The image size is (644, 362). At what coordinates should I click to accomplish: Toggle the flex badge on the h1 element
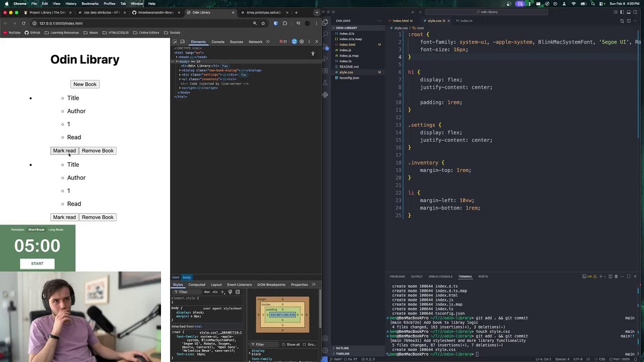(x=225, y=66)
